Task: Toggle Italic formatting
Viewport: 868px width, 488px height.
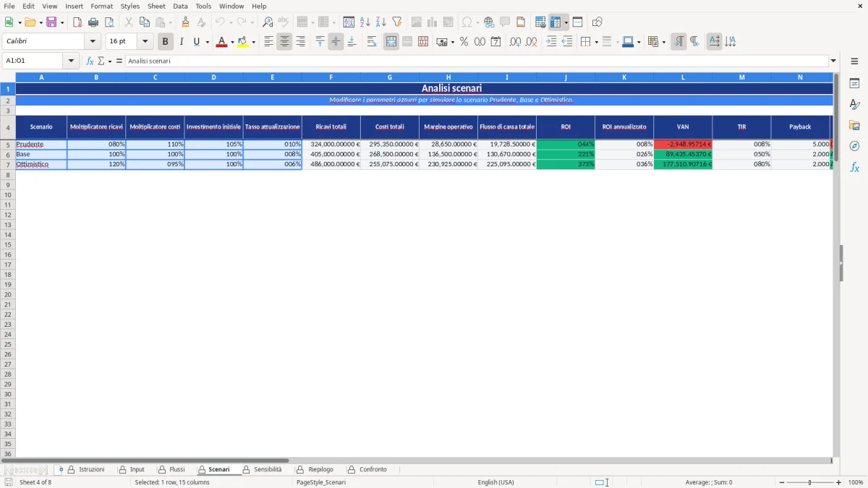Action: pos(181,42)
